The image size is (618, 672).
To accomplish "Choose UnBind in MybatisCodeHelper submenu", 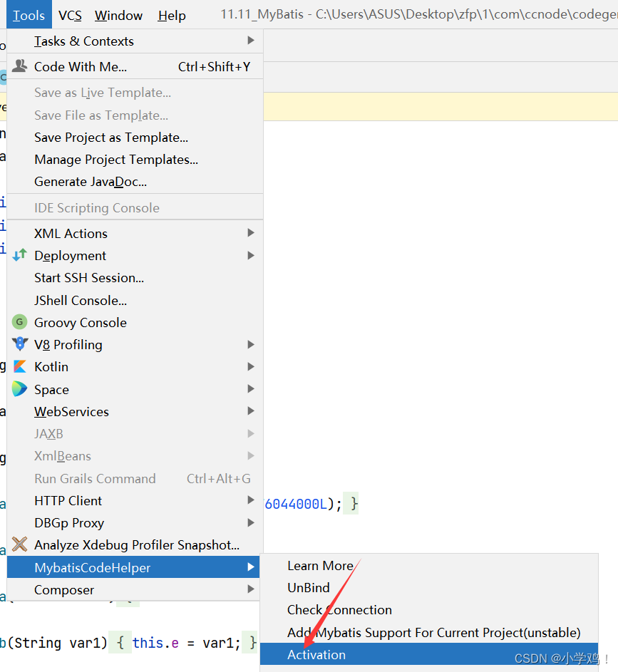I will [x=429, y=588].
